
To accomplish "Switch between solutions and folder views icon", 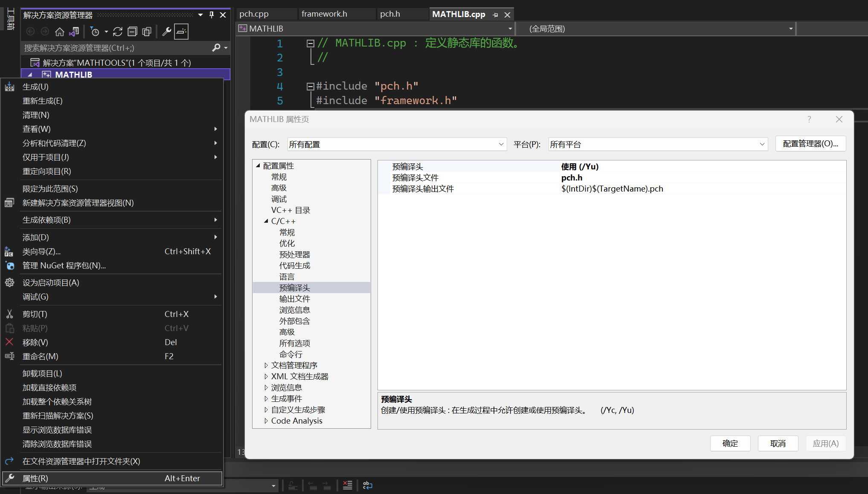I will (74, 32).
